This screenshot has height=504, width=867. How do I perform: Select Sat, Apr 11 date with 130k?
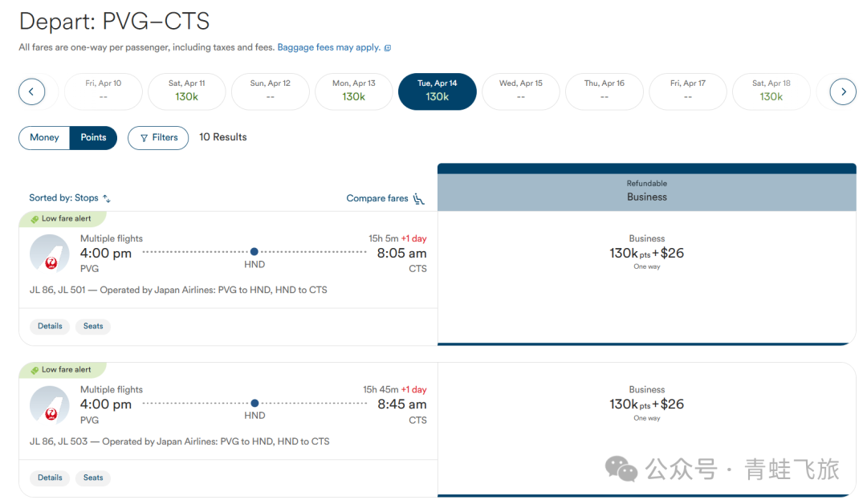click(187, 91)
